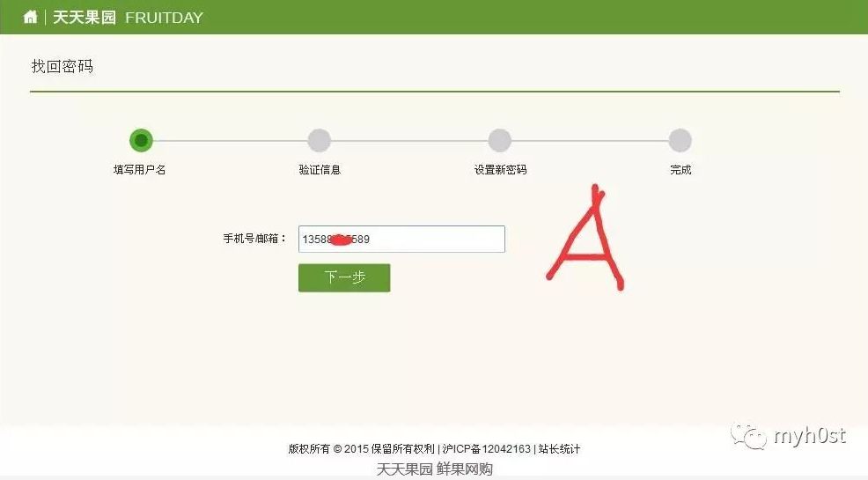
Task: Click the 填写用户名 step label
Action: click(x=139, y=170)
